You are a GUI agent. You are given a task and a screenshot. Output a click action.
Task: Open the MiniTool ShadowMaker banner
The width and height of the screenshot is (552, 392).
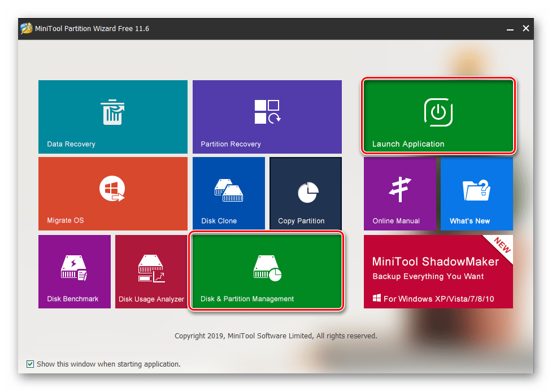tap(438, 272)
